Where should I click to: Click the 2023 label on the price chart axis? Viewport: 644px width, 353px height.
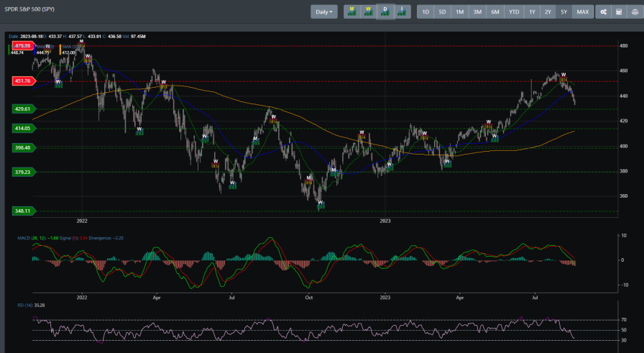pos(385,221)
